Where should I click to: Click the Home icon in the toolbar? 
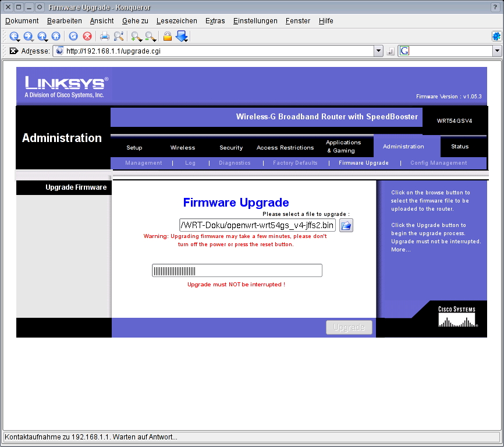pos(56,36)
